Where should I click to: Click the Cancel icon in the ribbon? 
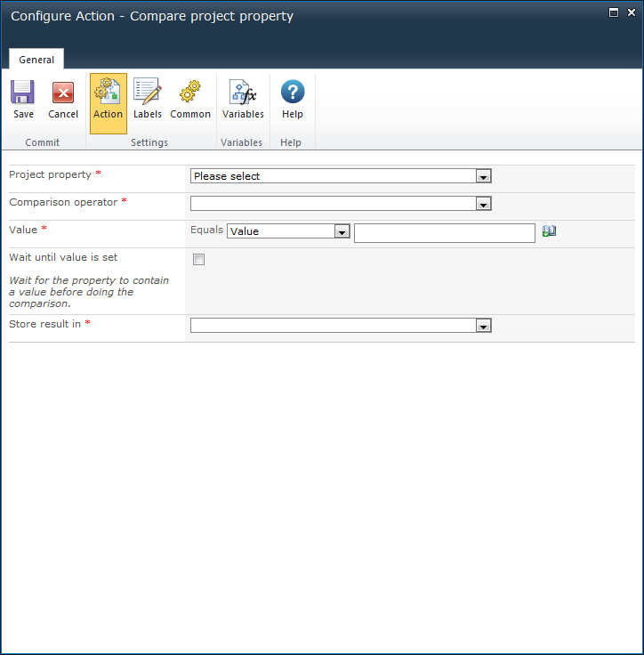tap(63, 93)
